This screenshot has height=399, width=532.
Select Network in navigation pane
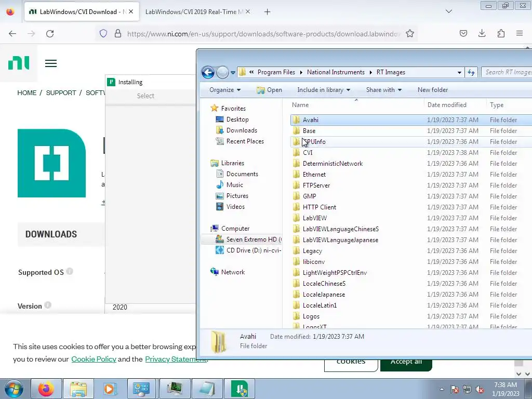point(233,272)
